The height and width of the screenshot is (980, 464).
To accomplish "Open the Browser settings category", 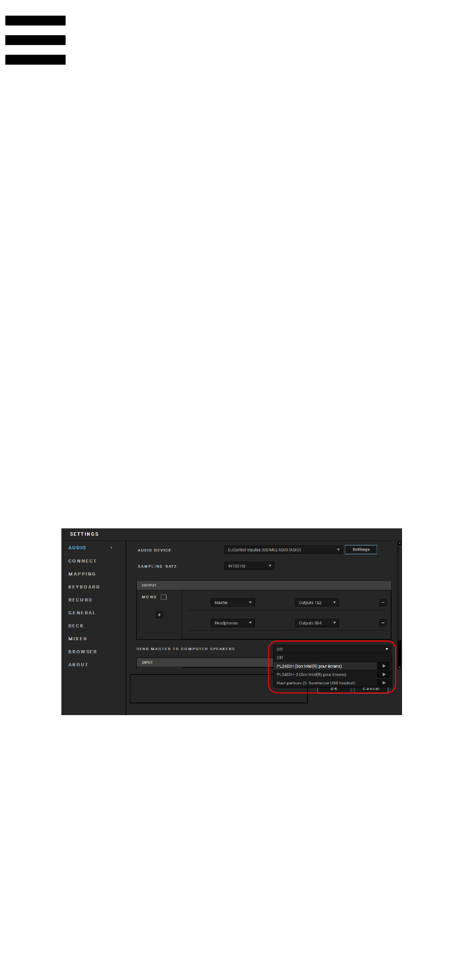I will [83, 652].
